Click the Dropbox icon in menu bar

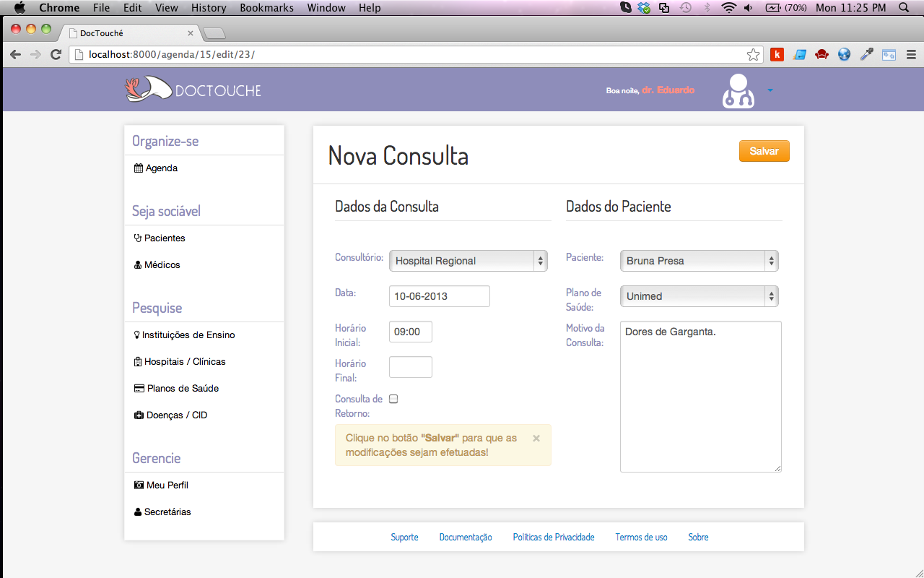(644, 8)
